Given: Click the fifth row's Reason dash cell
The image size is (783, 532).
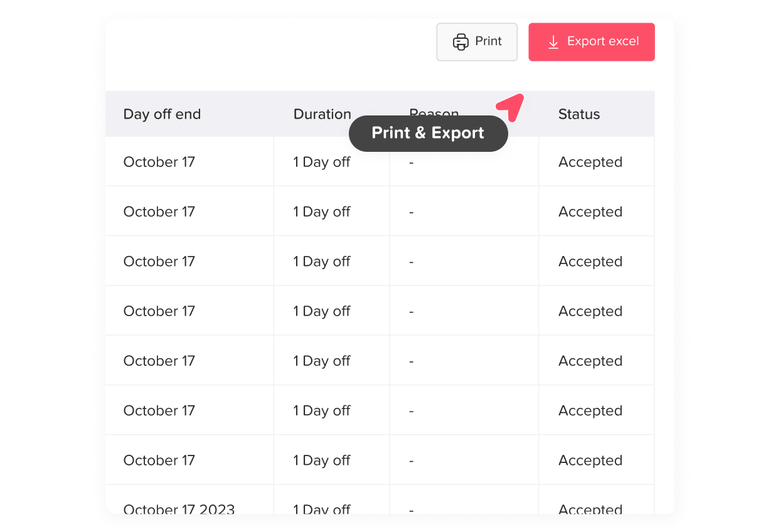Looking at the screenshot, I should [412, 361].
